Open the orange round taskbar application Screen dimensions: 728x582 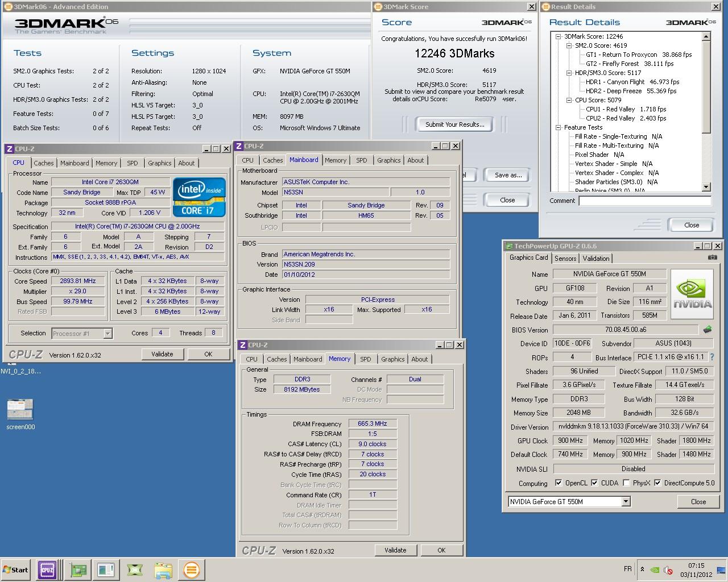(192, 570)
